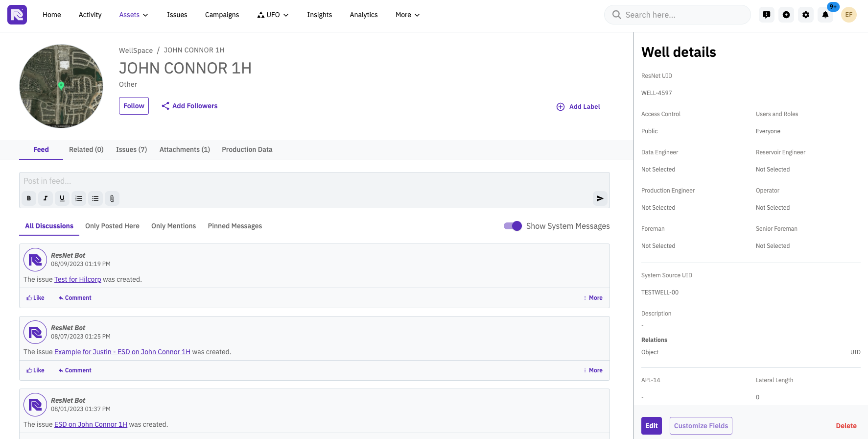The height and width of the screenshot is (439, 868).
Task: Expand the More navigation dropdown
Action: [x=407, y=15]
